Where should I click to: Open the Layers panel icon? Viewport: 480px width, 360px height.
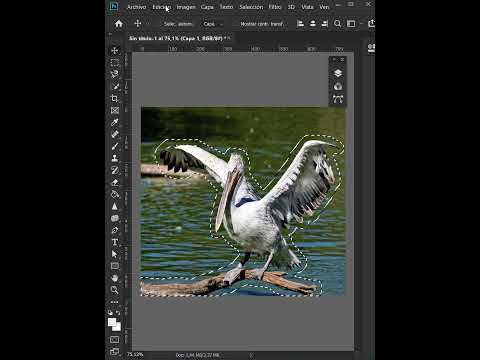tap(338, 73)
